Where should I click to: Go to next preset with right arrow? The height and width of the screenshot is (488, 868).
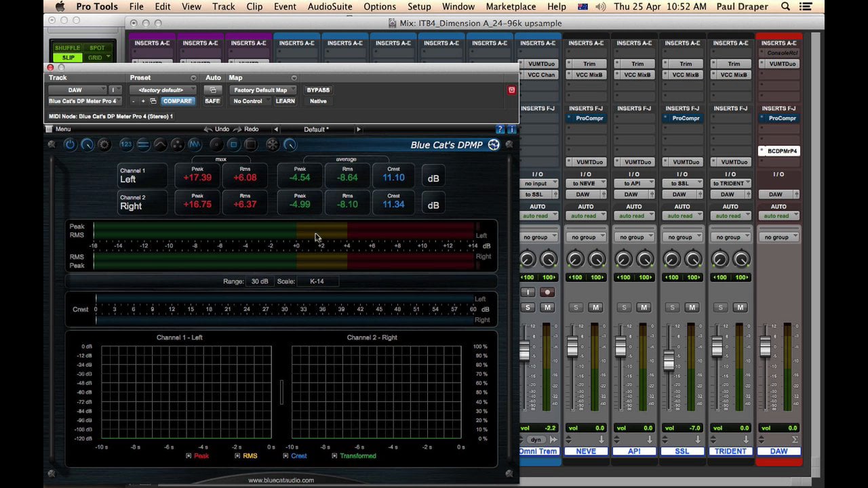pyautogui.click(x=358, y=129)
